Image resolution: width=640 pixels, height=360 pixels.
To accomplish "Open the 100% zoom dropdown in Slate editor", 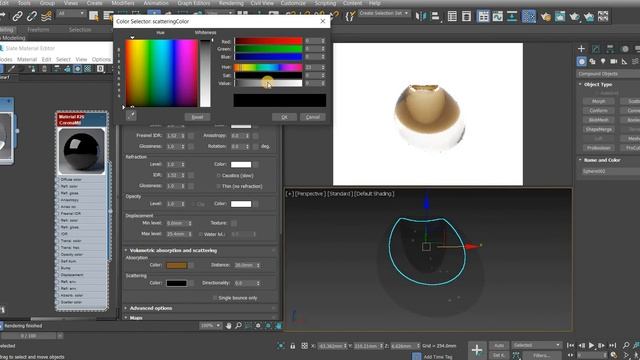I will 210,325.
